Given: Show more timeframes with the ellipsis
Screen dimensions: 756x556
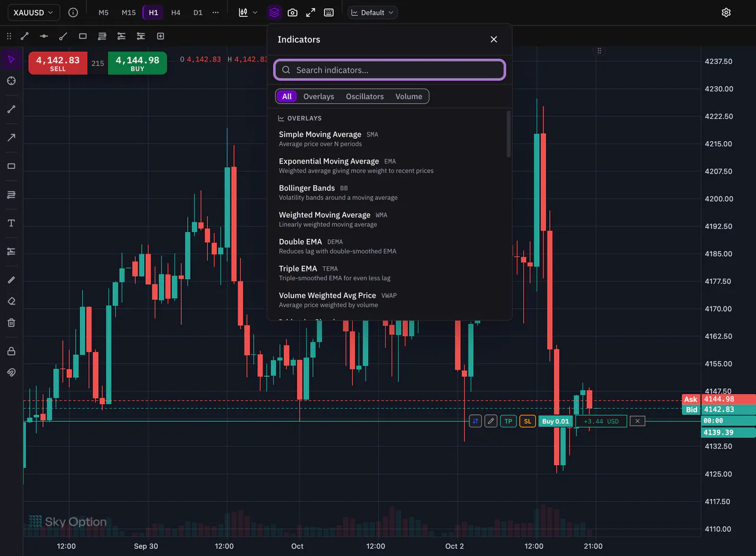Looking at the screenshot, I should click(216, 12).
